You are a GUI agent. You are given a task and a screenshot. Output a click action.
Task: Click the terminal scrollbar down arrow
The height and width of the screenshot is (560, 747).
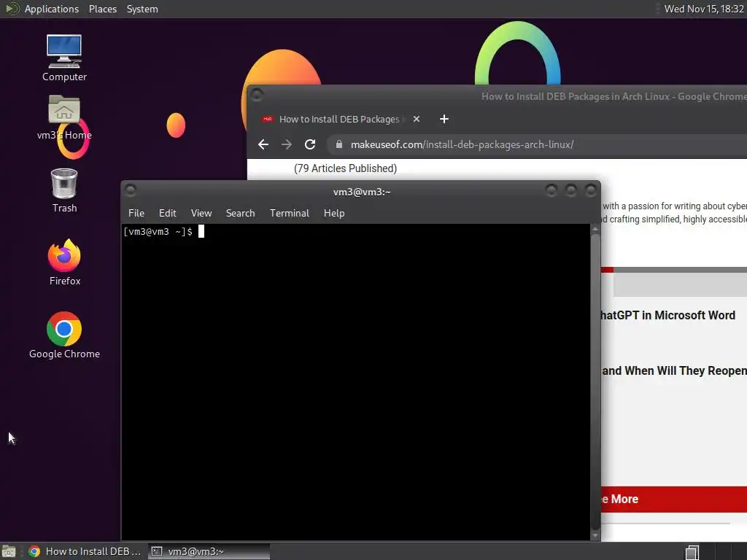tap(595, 536)
